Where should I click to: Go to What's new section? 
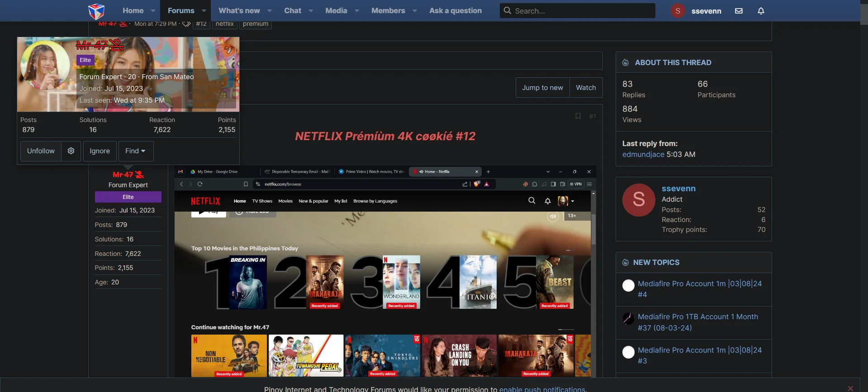point(239,10)
